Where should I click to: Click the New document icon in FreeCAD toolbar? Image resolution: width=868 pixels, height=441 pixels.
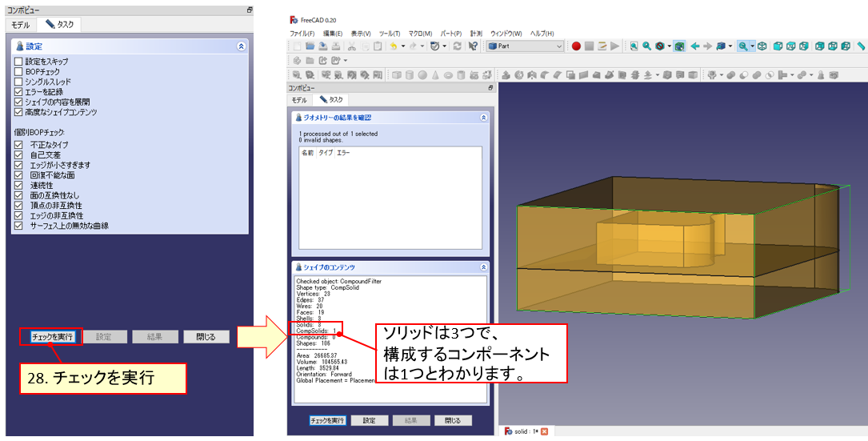(x=298, y=46)
